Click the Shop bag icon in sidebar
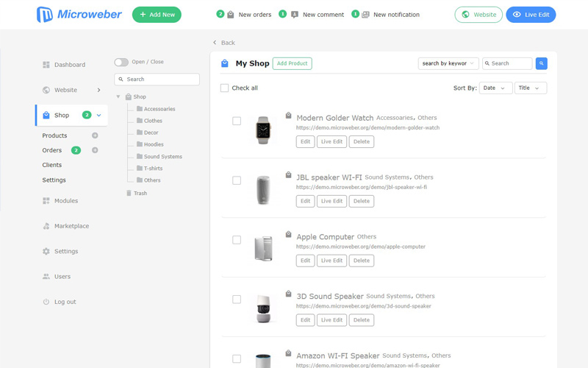The image size is (588, 368). click(x=46, y=115)
